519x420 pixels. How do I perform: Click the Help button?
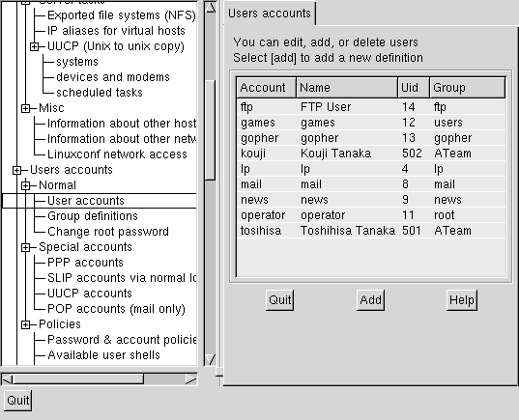462,300
